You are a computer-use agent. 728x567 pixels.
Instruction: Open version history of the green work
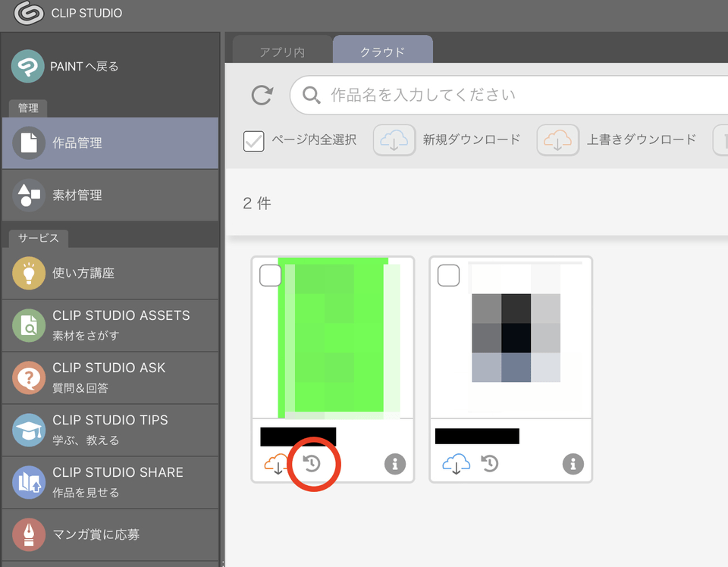pyautogui.click(x=312, y=463)
